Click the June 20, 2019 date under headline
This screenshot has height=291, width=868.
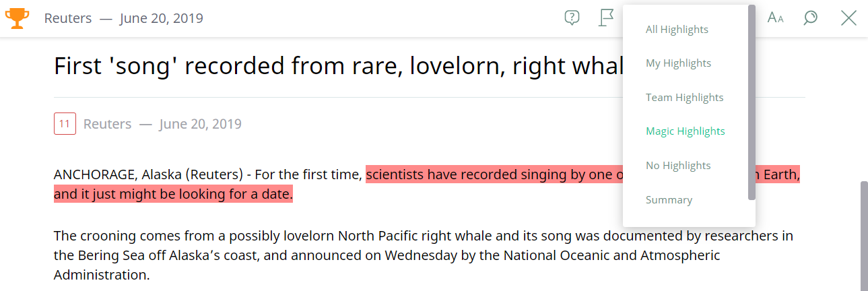coord(200,124)
